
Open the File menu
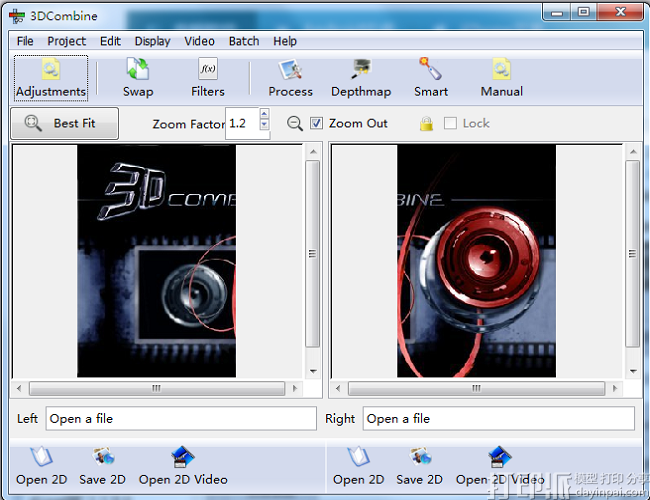coord(25,41)
